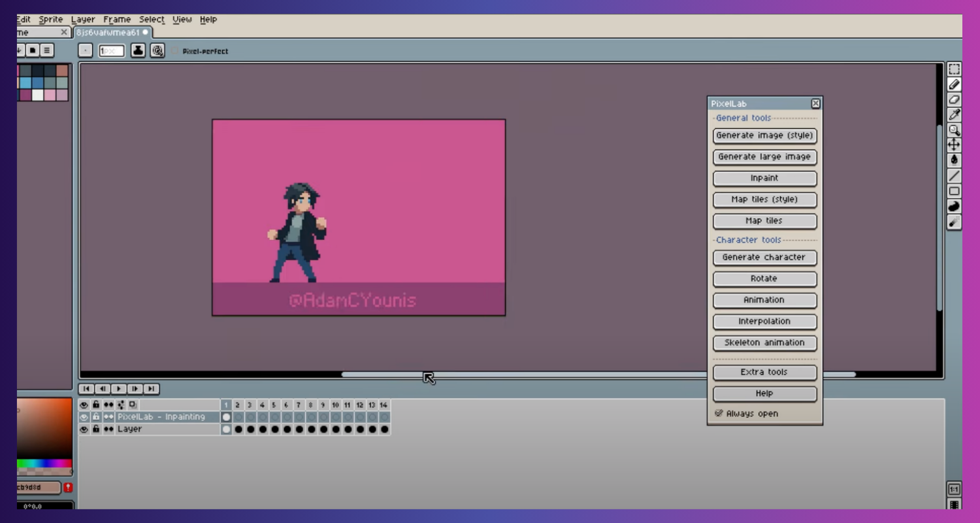Screen dimensions: 980x523
Task: Open the ink type dropdown
Action: click(138, 50)
